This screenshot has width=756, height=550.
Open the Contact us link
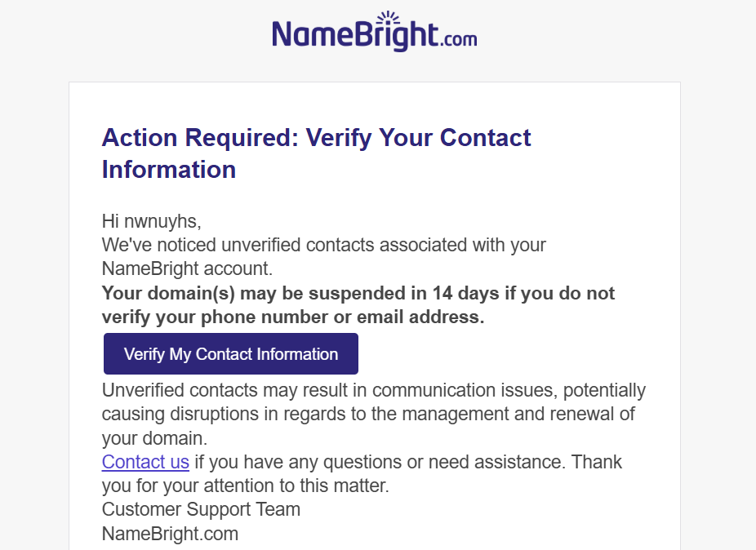(x=145, y=462)
